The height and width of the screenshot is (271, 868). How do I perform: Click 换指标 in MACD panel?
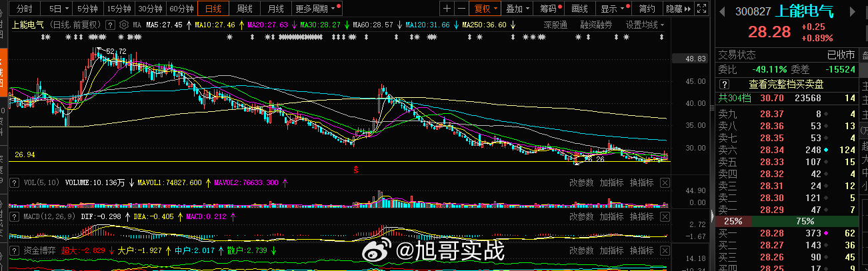641,216
